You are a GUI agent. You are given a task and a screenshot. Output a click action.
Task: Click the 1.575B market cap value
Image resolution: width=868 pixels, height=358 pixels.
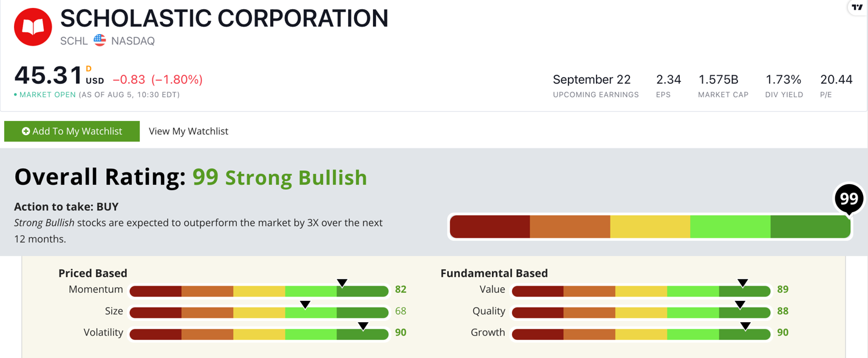(719, 80)
